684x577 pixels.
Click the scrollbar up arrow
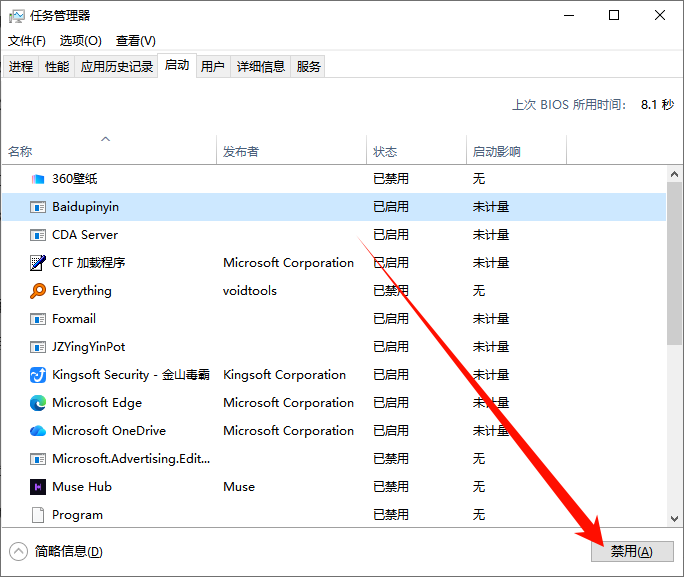674,174
